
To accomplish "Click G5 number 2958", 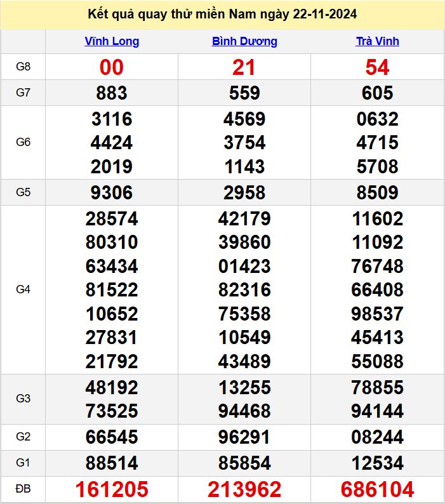I will (244, 192).
